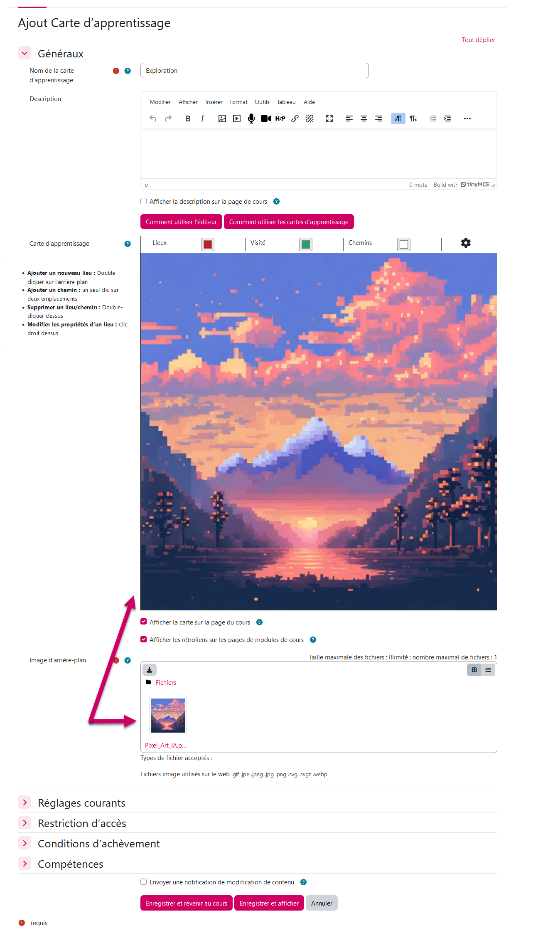
Task: Collapse the Généraux section
Action: click(25, 53)
